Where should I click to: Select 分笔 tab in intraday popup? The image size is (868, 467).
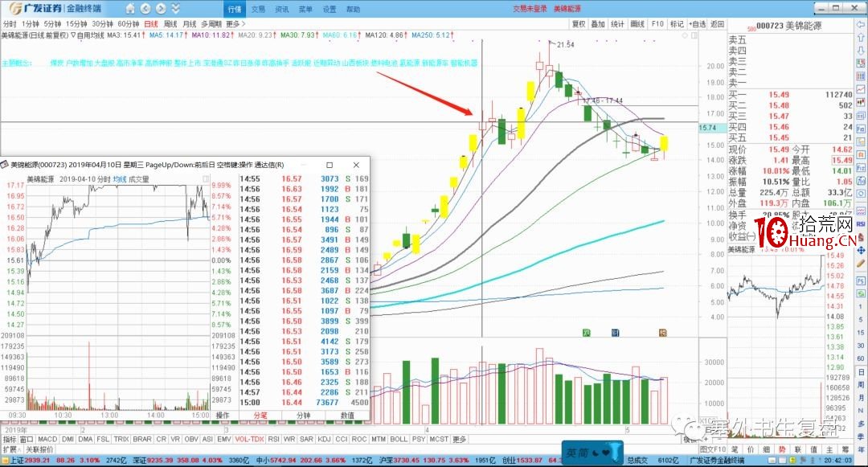tap(260, 416)
